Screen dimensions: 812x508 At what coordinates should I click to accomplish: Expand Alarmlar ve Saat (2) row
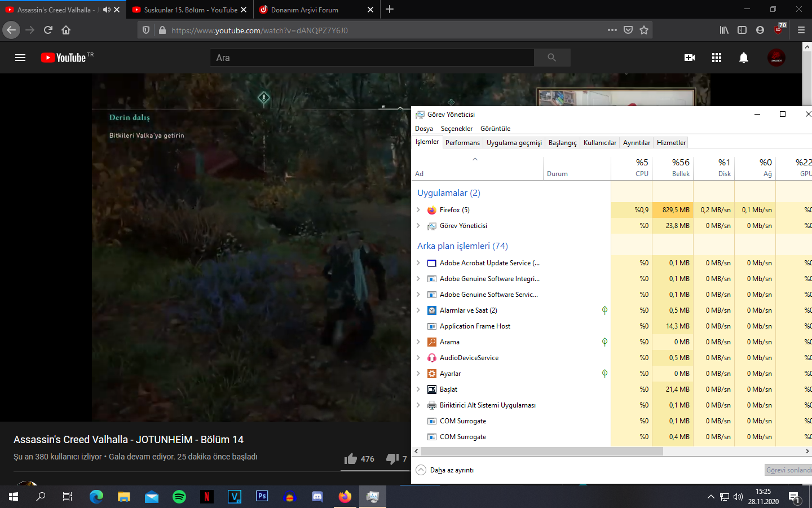[418, 310]
